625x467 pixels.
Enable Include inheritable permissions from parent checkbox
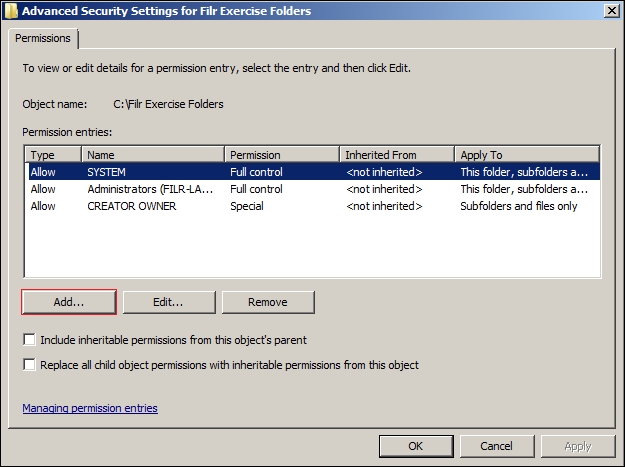[29, 340]
